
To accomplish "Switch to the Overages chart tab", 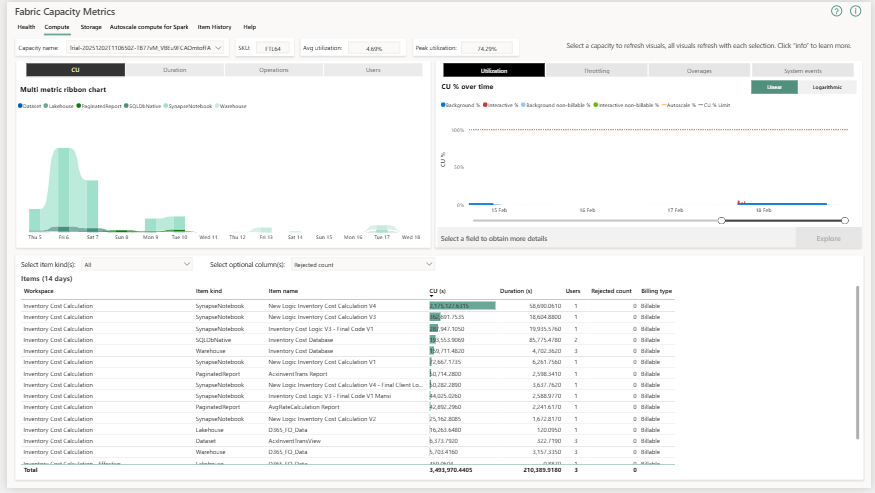I will click(x=699, y=70).
